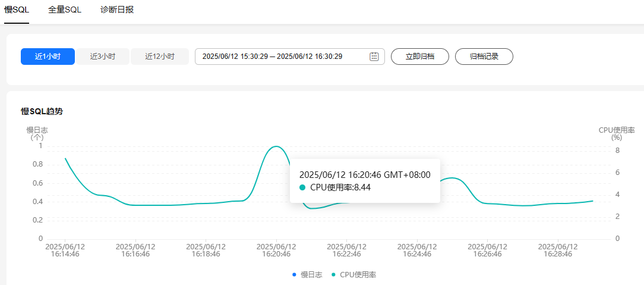Click the 慢SQL趋势 chart title
Viewport: 644px width, 285px height.
point(42,111)
